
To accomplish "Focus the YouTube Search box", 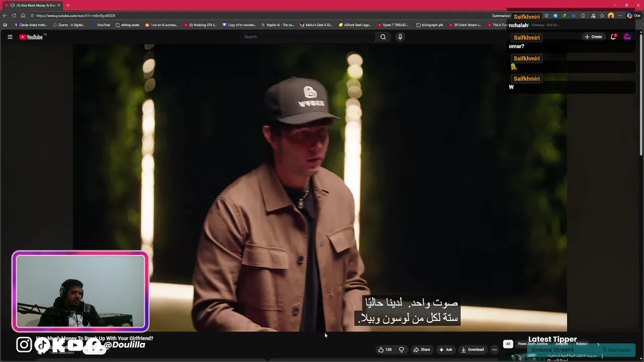I will click(x=307, y=37).
